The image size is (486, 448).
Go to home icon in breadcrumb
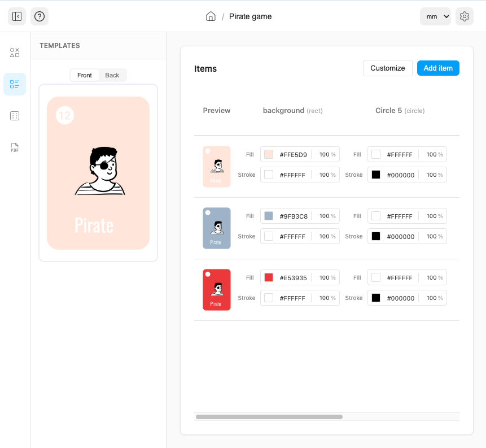(211, 16)
